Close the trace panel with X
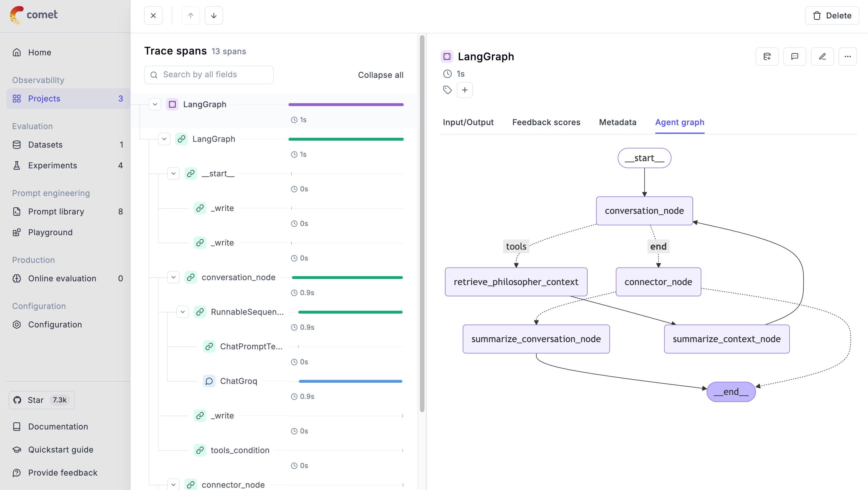 153,16
